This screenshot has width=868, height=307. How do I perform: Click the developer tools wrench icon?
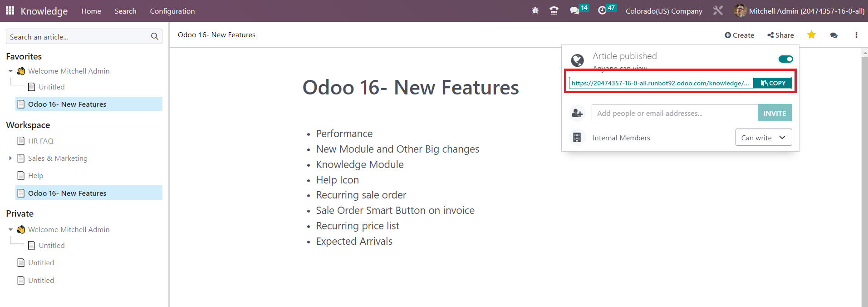point(718,10)
